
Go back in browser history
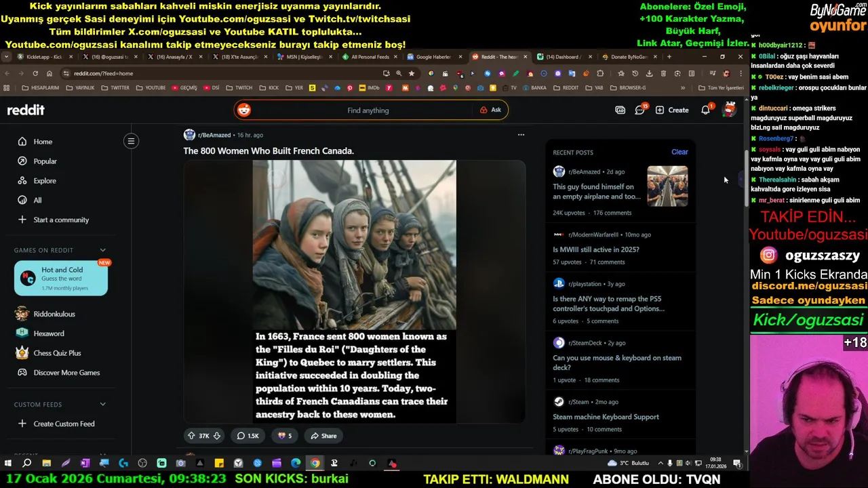point(7,73)
